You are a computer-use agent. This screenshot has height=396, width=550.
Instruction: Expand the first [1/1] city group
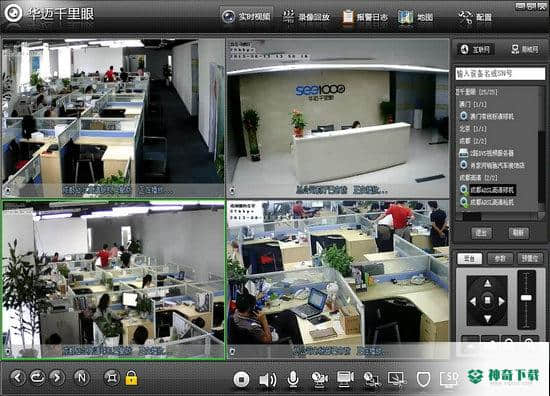pyautogui.click(x=472, y=104)
